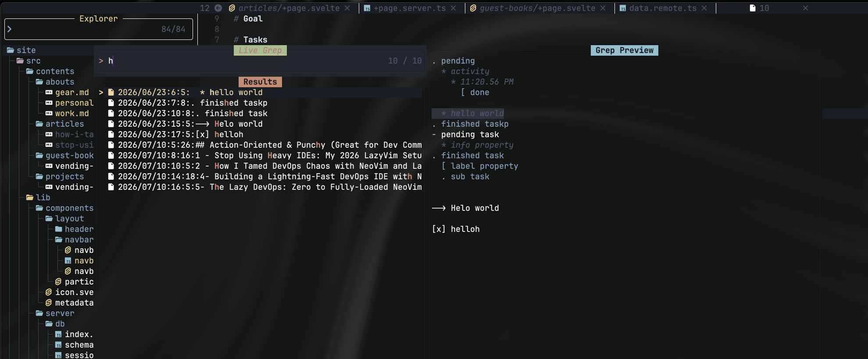
Task: Click the file icon next to 10
Action: click(753, 8)
